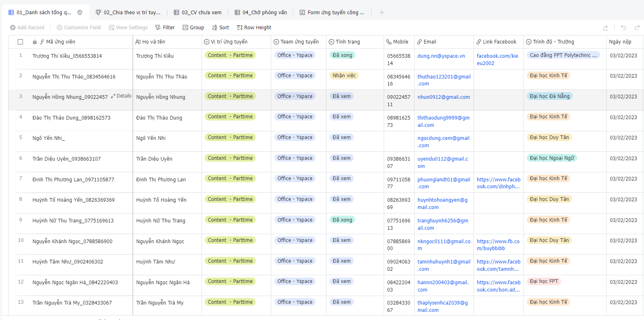
Task: Select mobile cell 0834564616
Action: (x=399, y=80)
